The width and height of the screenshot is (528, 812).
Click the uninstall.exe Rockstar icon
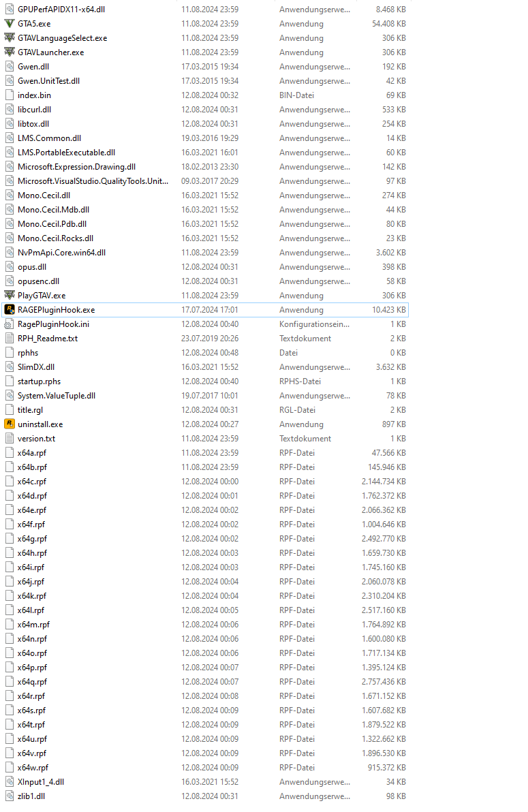10,424
